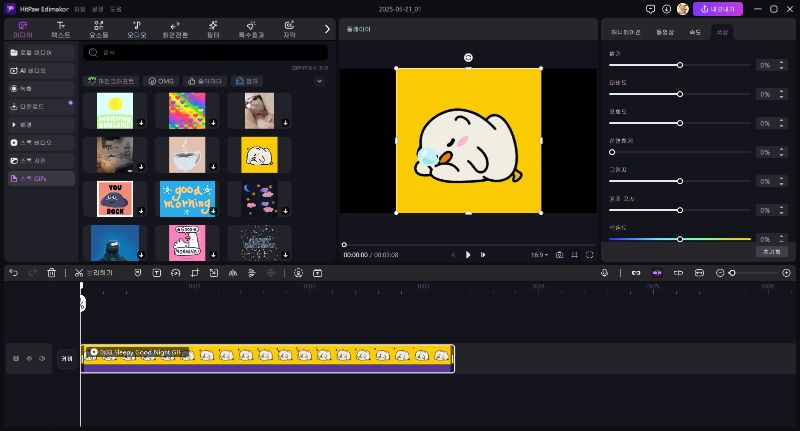The image size is (800, 431).
Task: Take a snapshot with camera icon in player
Action: (x=560, y=255)
